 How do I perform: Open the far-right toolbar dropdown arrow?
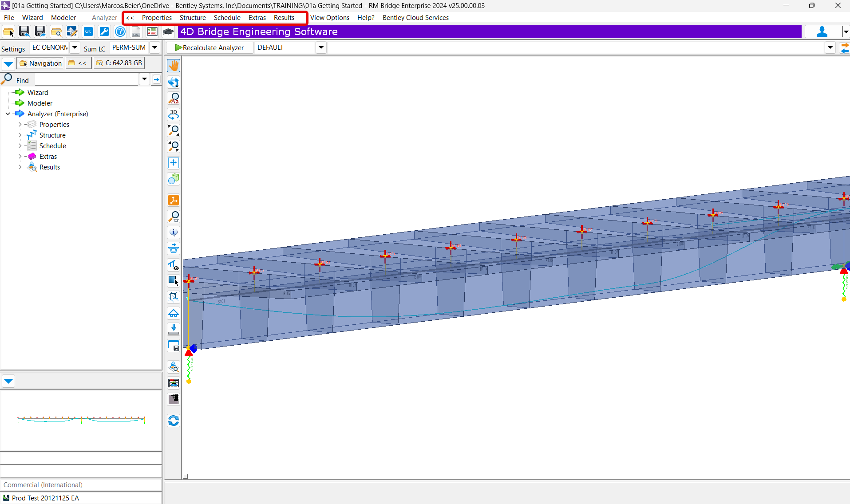[846, 31]
